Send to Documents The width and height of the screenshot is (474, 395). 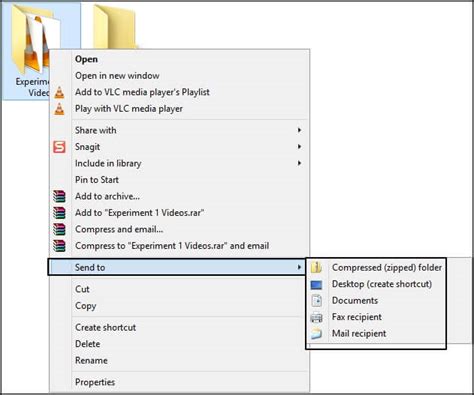pyautogui.click(x=355, y=301)
